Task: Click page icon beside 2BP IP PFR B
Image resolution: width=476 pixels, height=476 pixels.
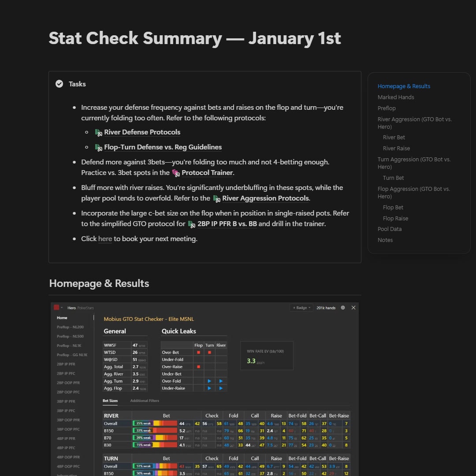Action: [x=192, y=224]
